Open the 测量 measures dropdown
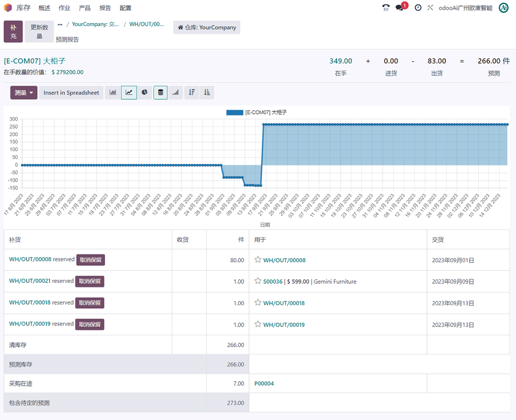 tap(24, 93)
